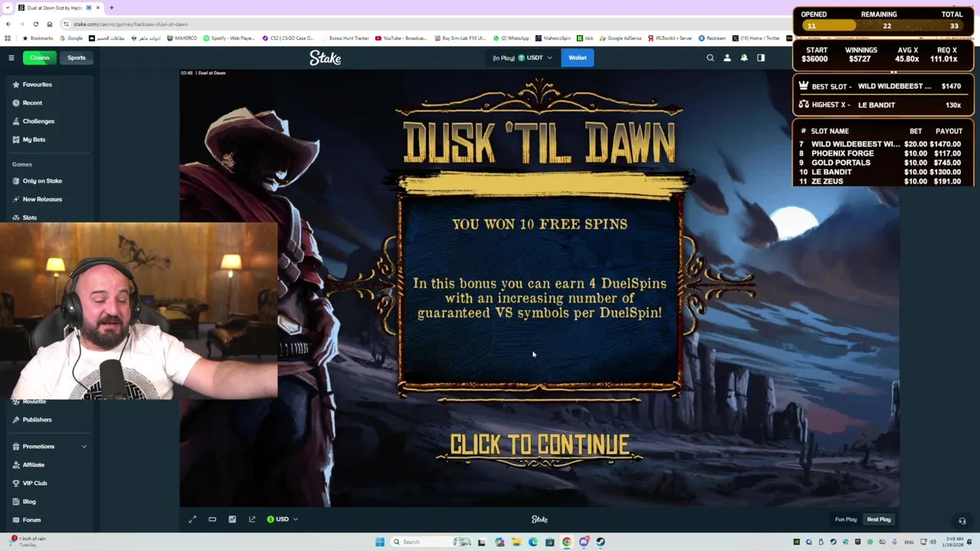Open Google bookmark

click(72, 37)
